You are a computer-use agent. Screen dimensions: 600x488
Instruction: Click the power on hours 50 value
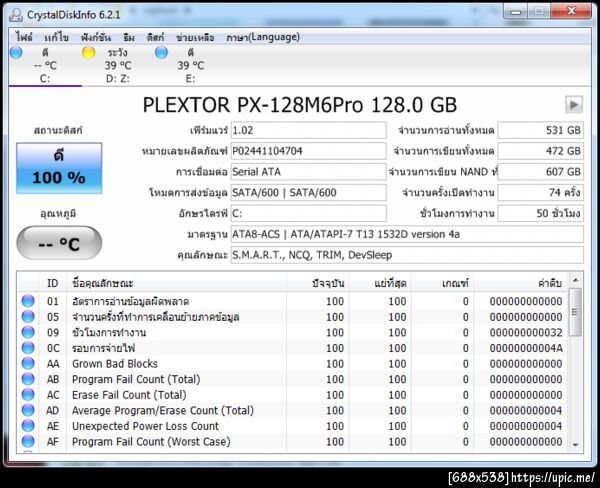[x=541, y=213]
